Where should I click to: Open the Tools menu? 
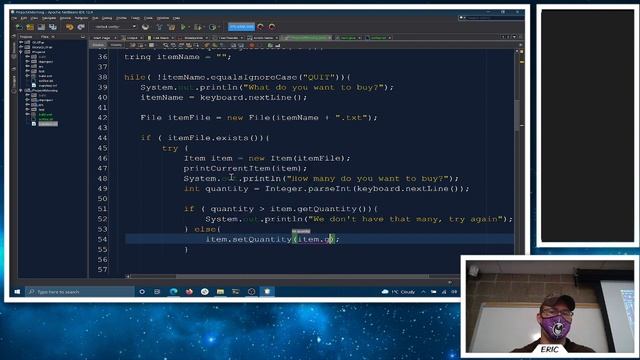click(x=148, y=18)
